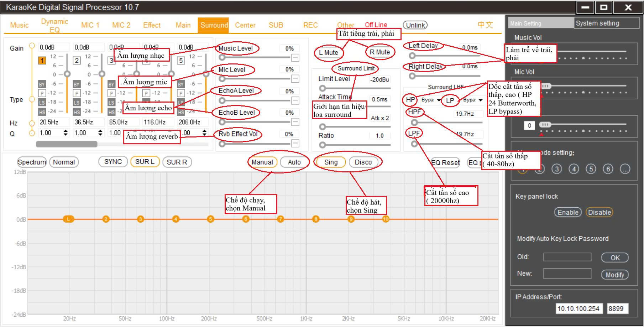Select EQ node 4 on the graph
The width and height of the screenshot is (644, 327).
point(176,219)
